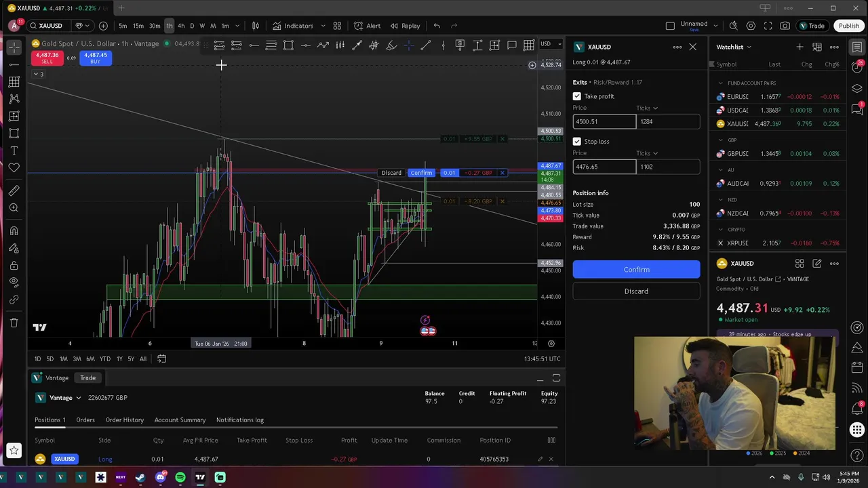Toggle the layout setup square icon
The height and width of the screenshot is (488, 868).
[670, 26]
